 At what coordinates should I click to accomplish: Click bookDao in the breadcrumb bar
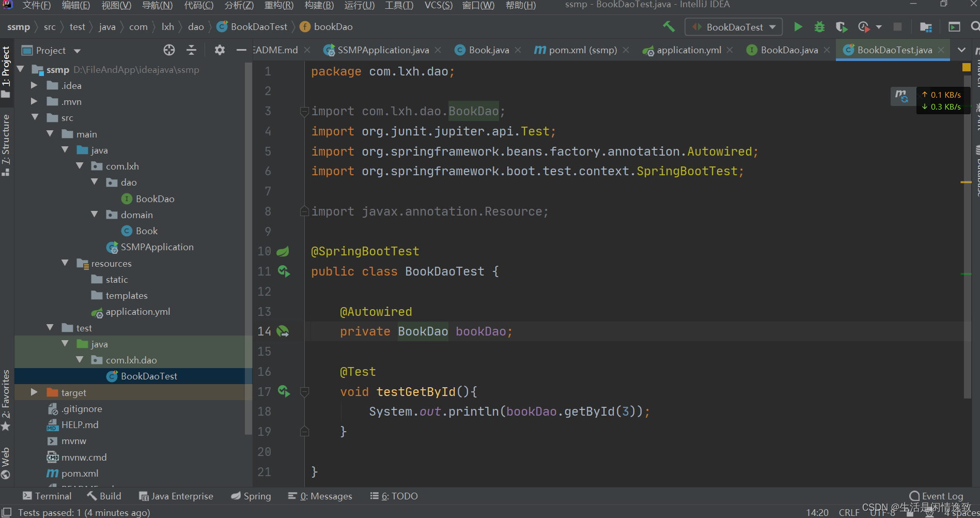(x=332, y=26)
